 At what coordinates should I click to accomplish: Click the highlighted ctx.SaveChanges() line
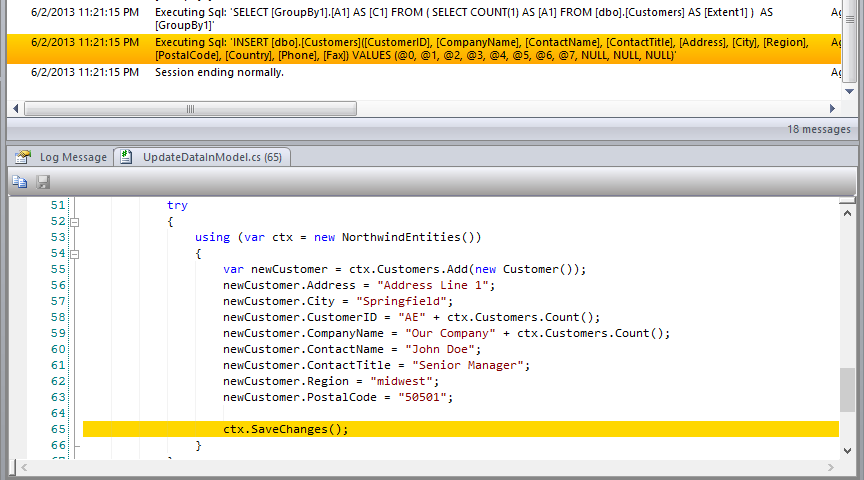286,429
